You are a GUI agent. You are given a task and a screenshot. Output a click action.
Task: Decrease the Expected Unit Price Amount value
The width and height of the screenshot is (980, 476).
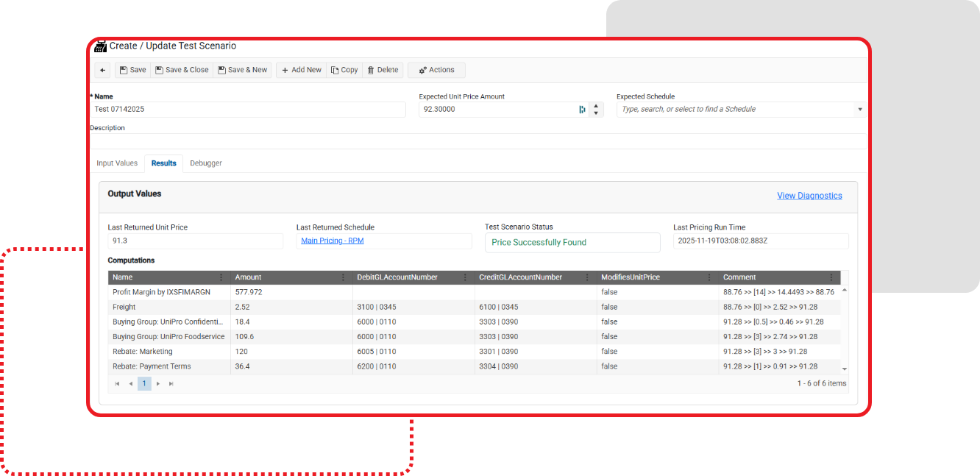596,113
